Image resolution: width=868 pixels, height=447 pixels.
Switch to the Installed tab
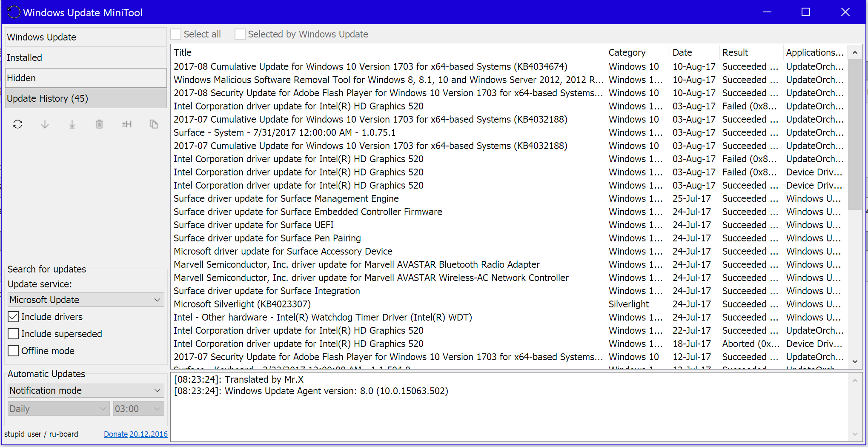pos(86,57)
